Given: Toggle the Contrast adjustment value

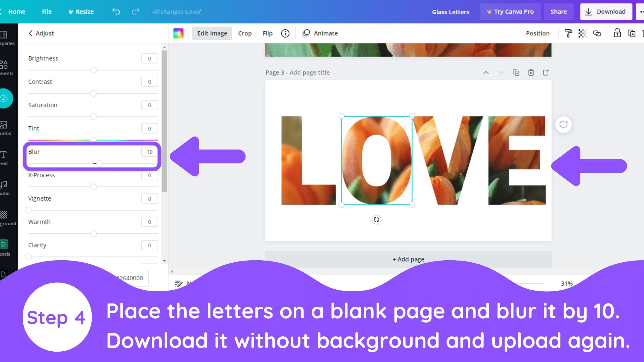Looking at the screenshot, I should 149,82.
